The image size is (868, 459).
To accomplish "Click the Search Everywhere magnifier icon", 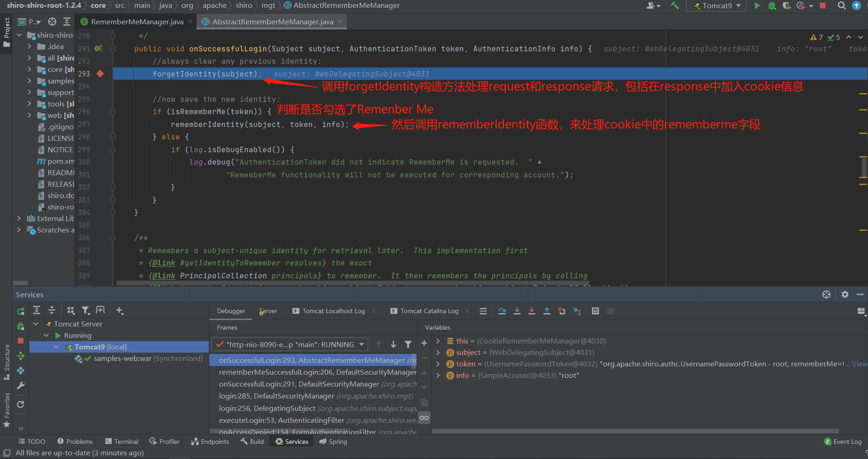I will point(841,6).
